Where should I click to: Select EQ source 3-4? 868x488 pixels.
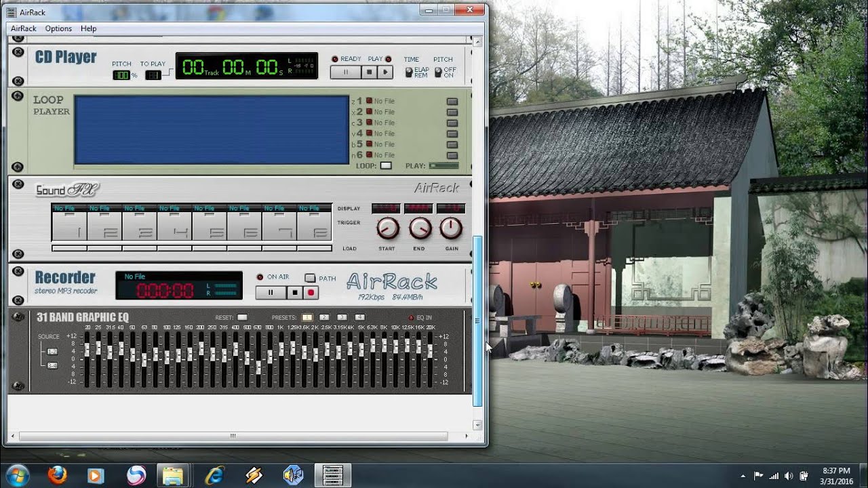pyautogui.click(x=52, y=365)
